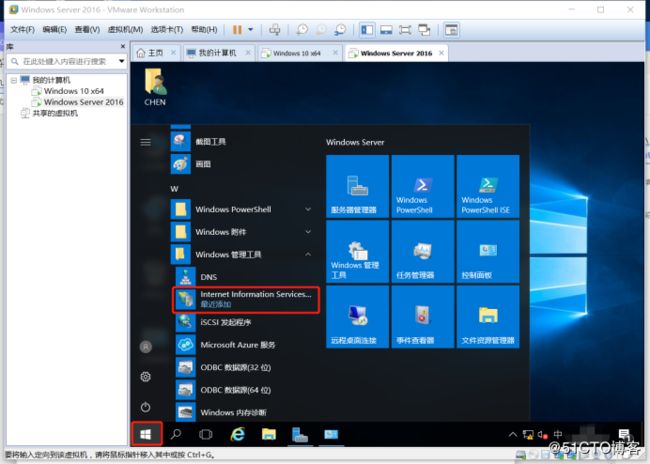Viewport: 650px width, 464px height.
Task: Click the Windows 管理工具 tile
Action: pyautogui.click(x=357, y=252)
